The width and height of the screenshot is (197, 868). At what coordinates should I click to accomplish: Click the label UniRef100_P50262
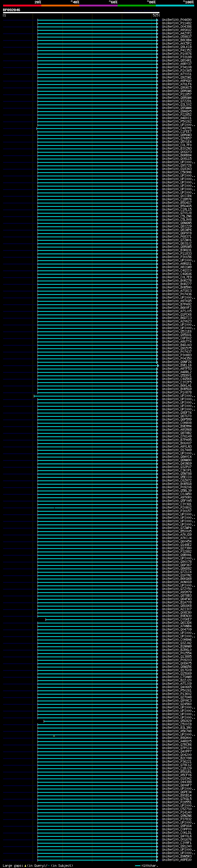177,121
